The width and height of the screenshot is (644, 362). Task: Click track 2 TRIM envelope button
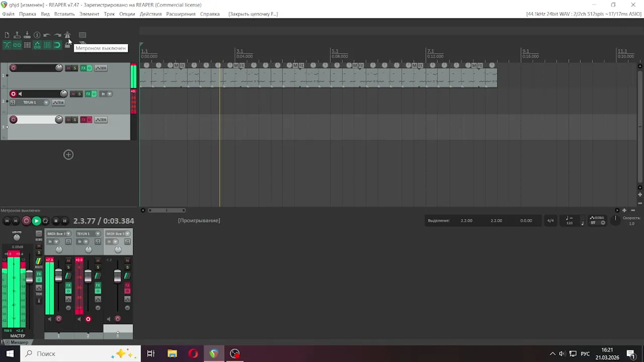point(58,103)
